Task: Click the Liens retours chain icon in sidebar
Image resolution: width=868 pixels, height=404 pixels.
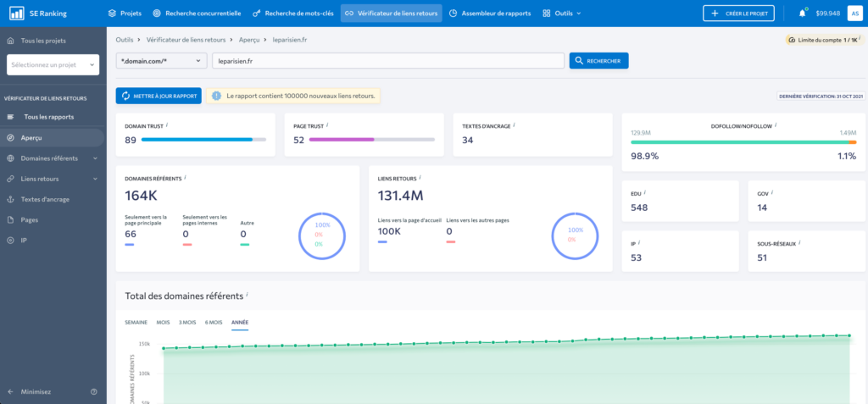Action: (x=10, y=179)
